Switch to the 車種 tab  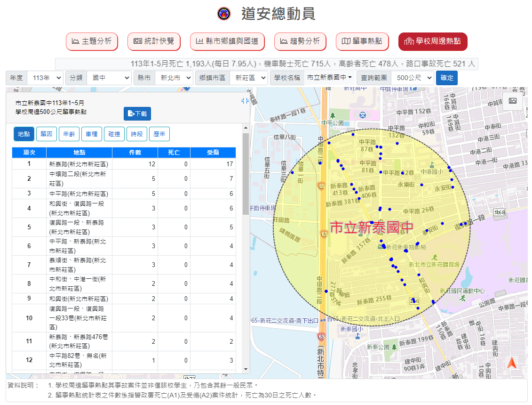click(92, 134)
